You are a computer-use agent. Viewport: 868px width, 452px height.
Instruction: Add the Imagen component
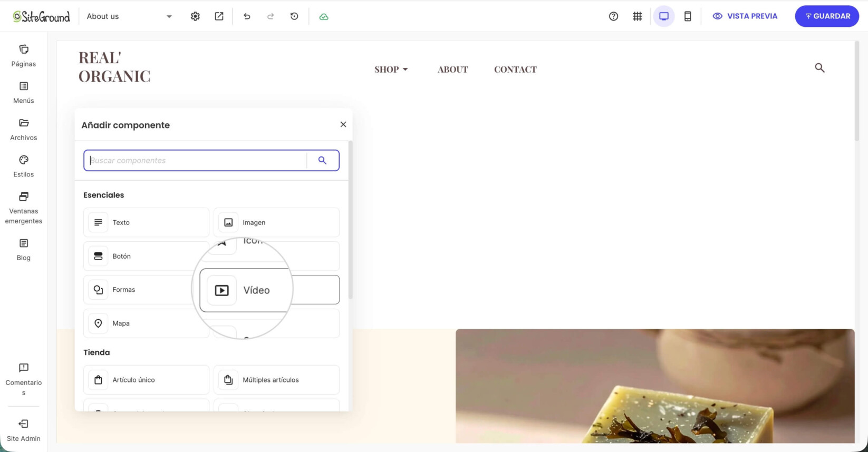coord(276,222)
